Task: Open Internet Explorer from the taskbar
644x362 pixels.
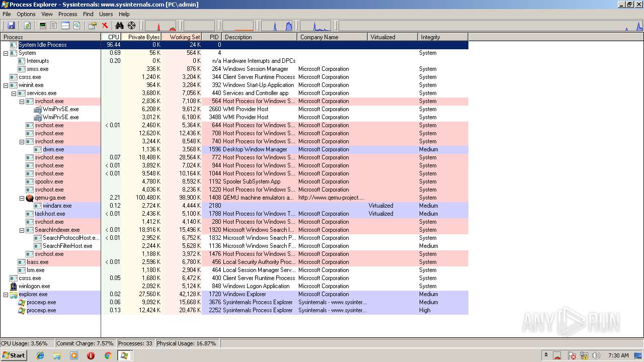Action: [40, 355]
